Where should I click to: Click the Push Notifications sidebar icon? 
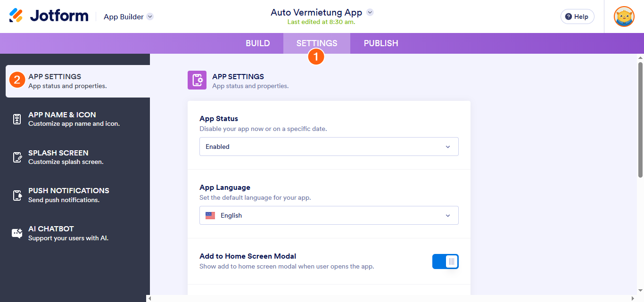tap(17, 195)
